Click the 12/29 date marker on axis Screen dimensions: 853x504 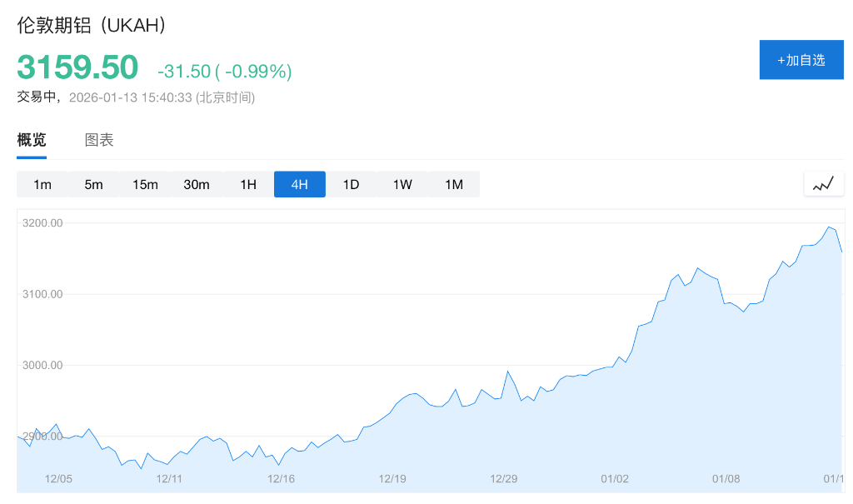(504, 479)
